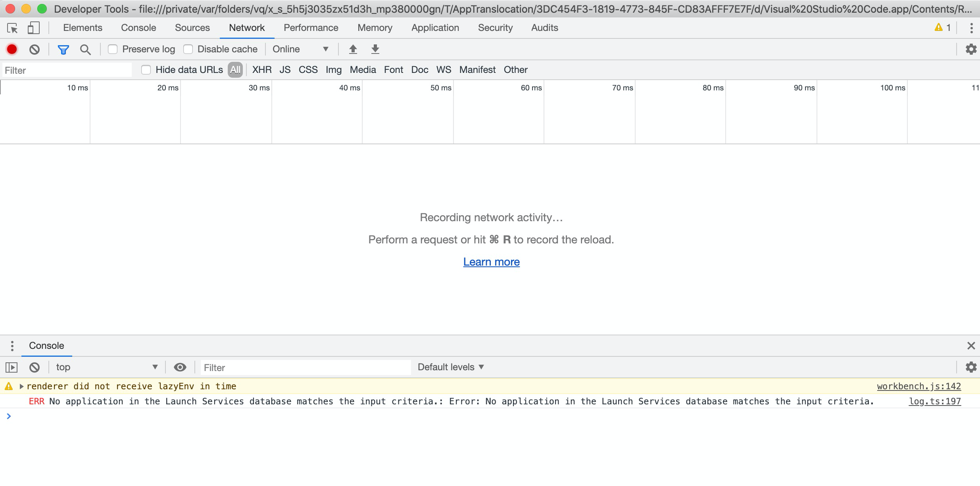The image size is (980, 486).
Task: Export HAR file with download arrow
Action: pos(375,49)
